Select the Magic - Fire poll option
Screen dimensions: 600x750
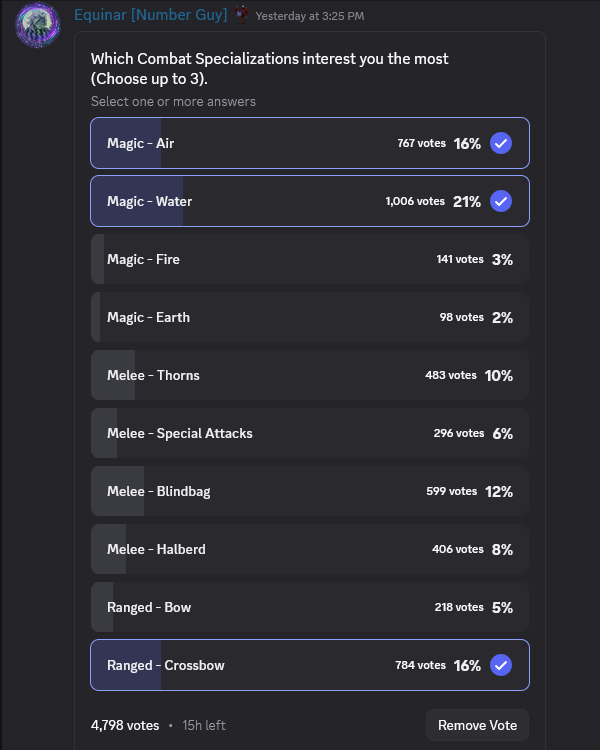[x=309, y=259]
